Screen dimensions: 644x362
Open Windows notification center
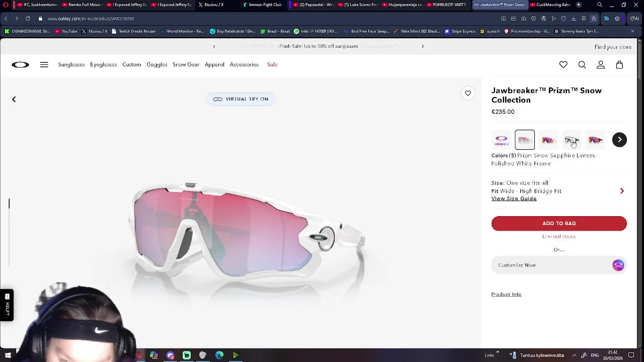(x=631, y=355)
